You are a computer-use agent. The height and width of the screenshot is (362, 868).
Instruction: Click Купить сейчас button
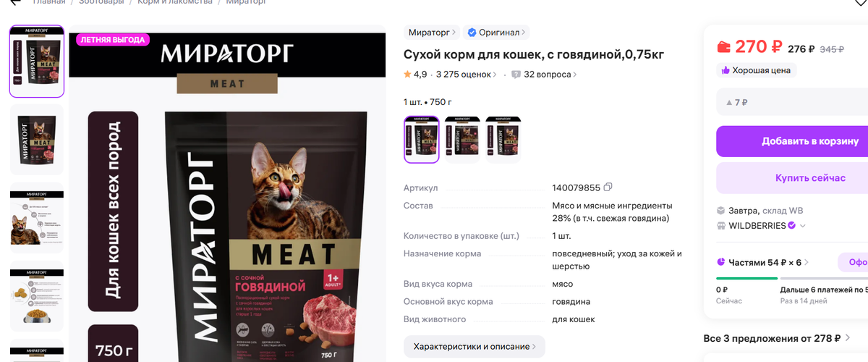792,178
